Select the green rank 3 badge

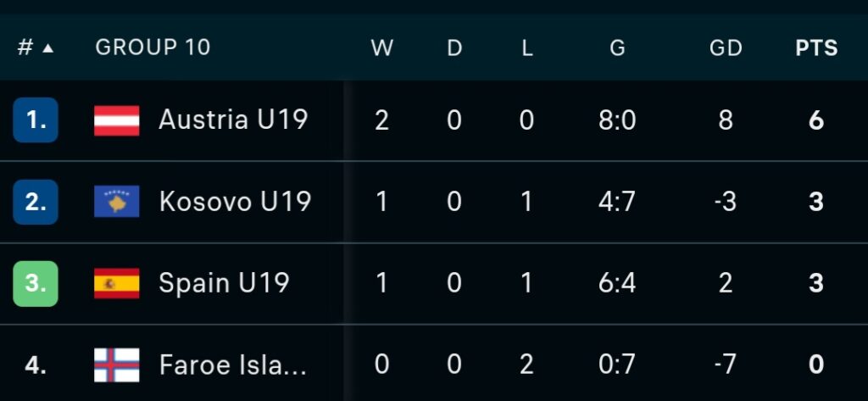36,283
